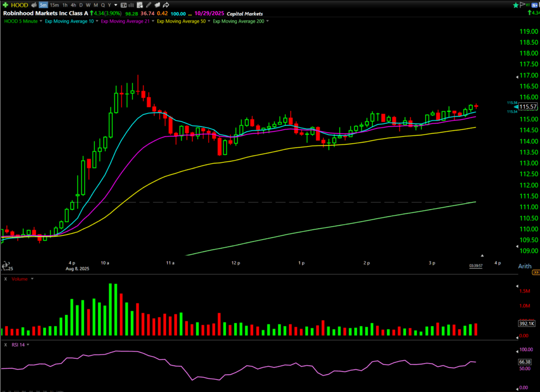Click the 117.00 price axis label
Screen dimensions: 540x392
pos(528,75)
